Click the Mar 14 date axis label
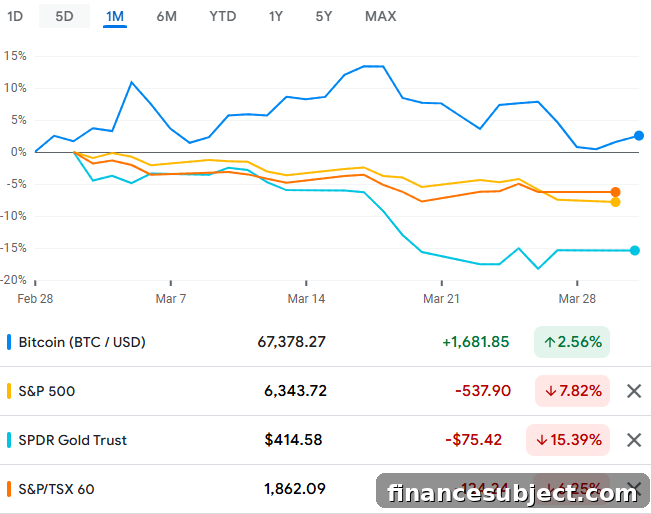This screenshot has width=651, height=514. click(306, 299)
